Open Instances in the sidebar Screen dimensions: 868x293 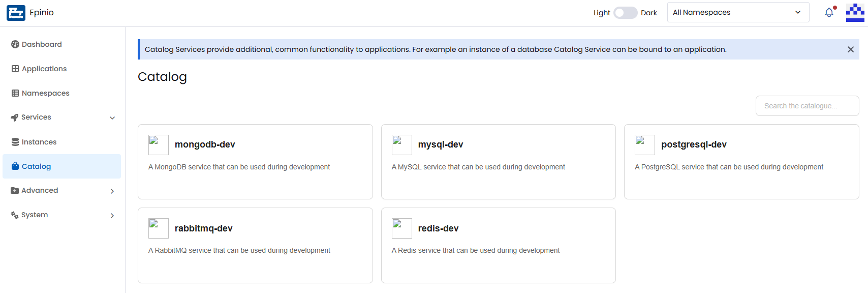62,142
